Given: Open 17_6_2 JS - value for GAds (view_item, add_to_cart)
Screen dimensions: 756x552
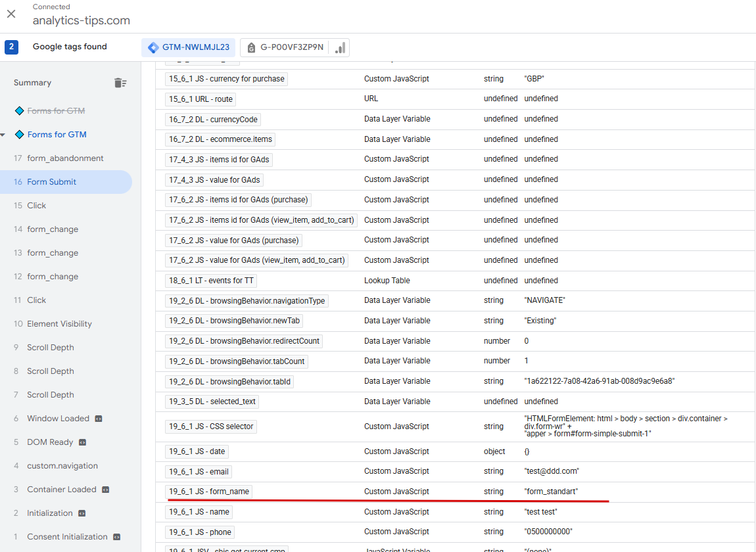Looking at the screenshot, I should [x=256, y=260].
